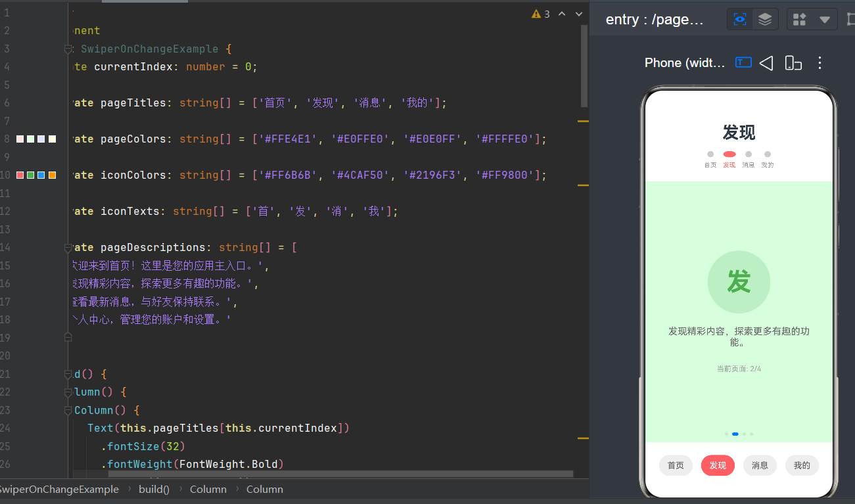Expand the dropdown arrow beside grid icon

(x=824, y=20)
